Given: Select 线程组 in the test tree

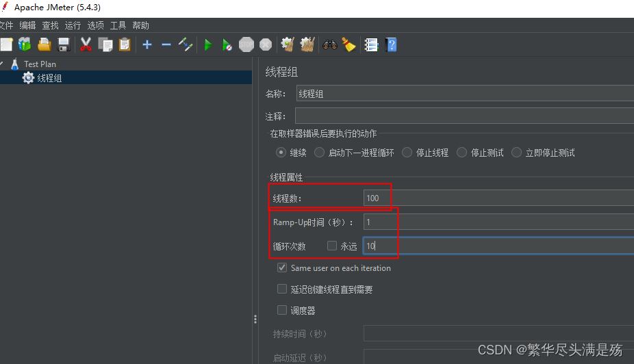Looking at the screenshot, I should pos(49,78).
